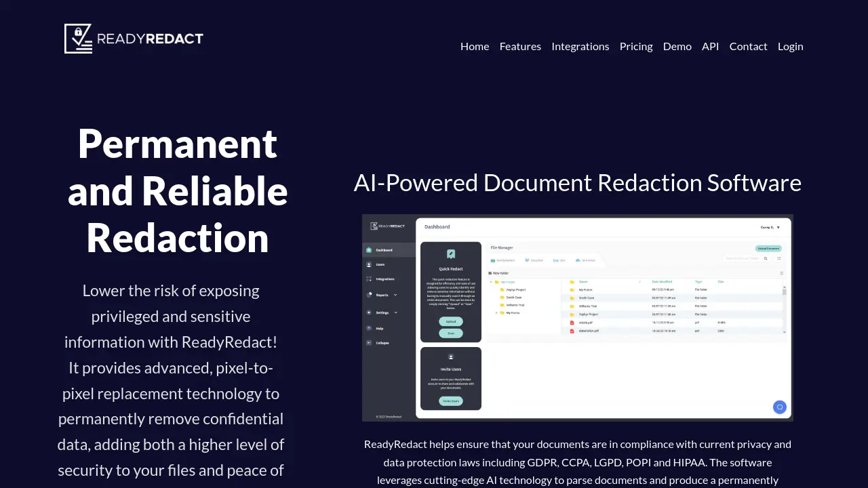Click the My Forms folder icon in file list
Screen dimensions: 868x488
click(x=572, y=289)
